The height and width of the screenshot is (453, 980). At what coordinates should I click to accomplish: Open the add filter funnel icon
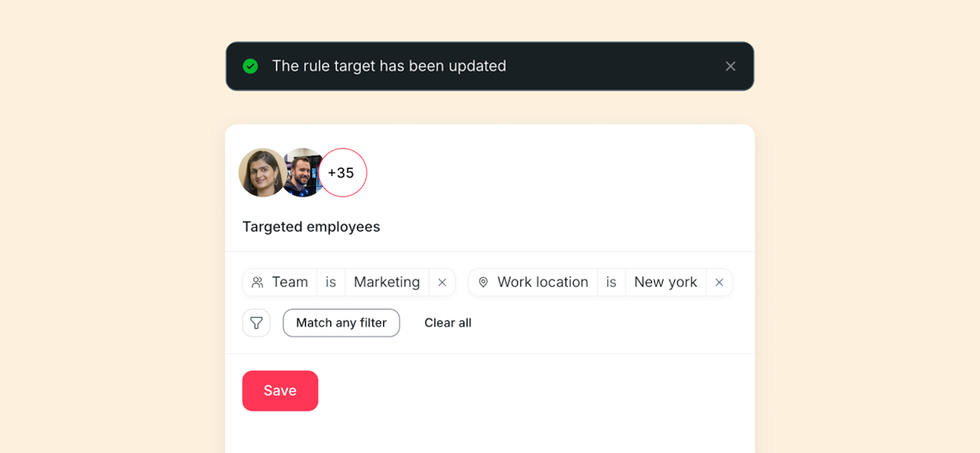[256, 323]
